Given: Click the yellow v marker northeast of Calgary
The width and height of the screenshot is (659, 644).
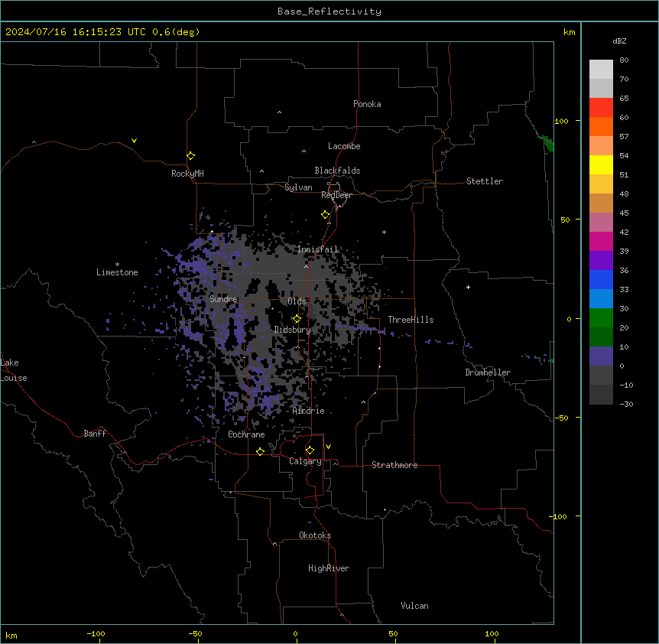Looking at the screenshot, I should pyautogui.click(x=328, y=447).
